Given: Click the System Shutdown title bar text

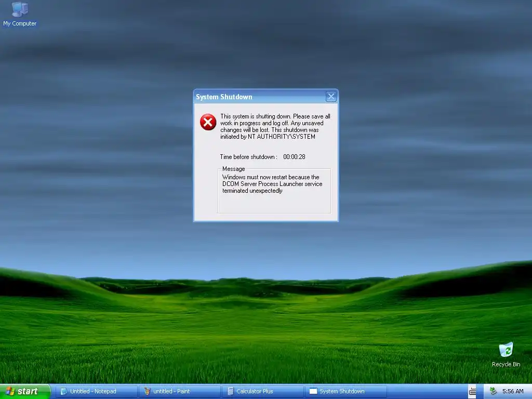Looking at the screenshot, I should click(224, 97).
